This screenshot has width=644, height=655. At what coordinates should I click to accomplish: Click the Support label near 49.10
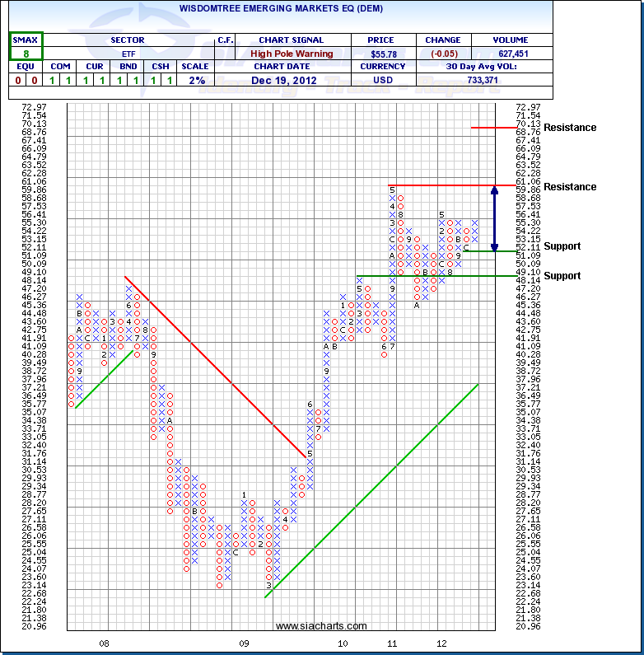tap(562, 276)
